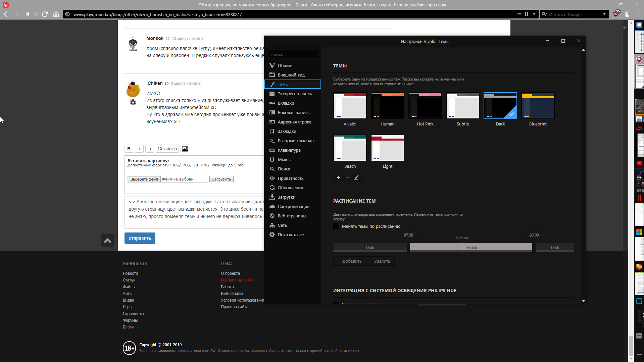This screenshot has height=362, width=644.
Task: Focus the Искать в Google search field
Action: pyautogui.click(x=575, y=14)
